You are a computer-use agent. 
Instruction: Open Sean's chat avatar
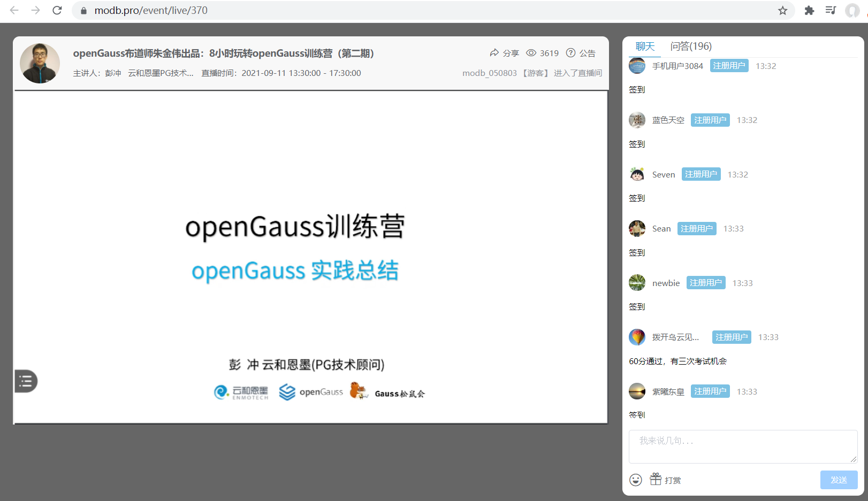pos(637,228)
